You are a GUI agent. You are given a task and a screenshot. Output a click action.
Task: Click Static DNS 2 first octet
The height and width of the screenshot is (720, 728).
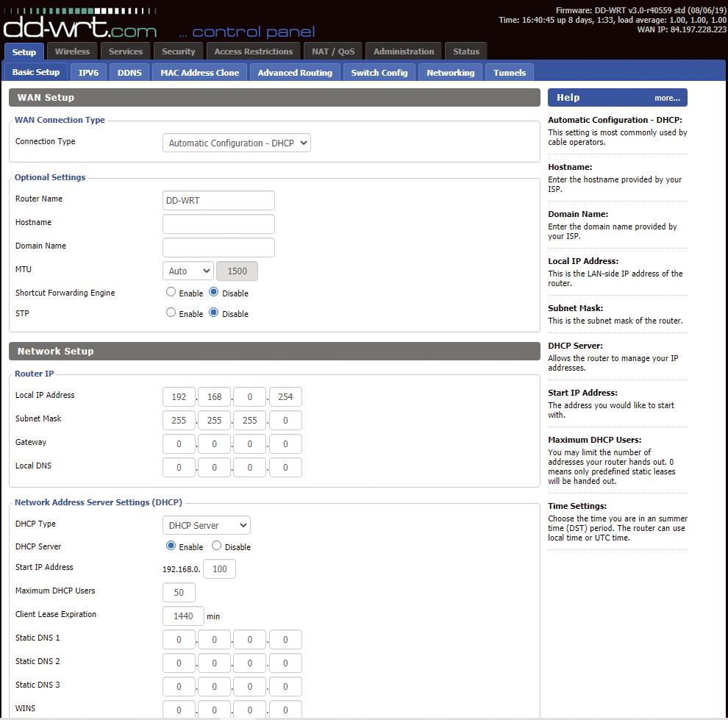click(179, 663)
